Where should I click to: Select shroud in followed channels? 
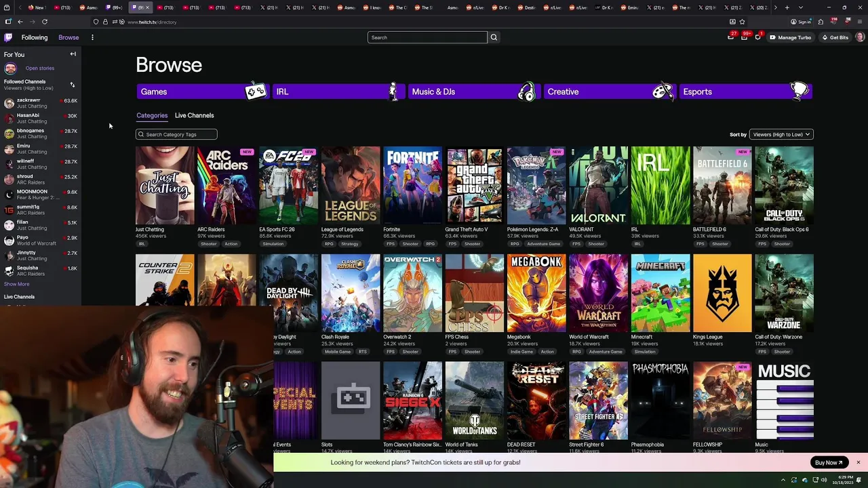(41, 180)
